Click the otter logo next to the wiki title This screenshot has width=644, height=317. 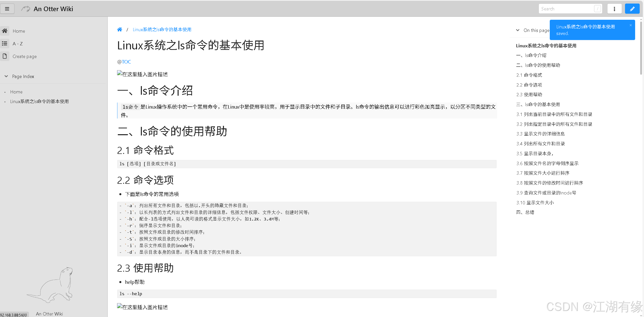coord(25,8)
